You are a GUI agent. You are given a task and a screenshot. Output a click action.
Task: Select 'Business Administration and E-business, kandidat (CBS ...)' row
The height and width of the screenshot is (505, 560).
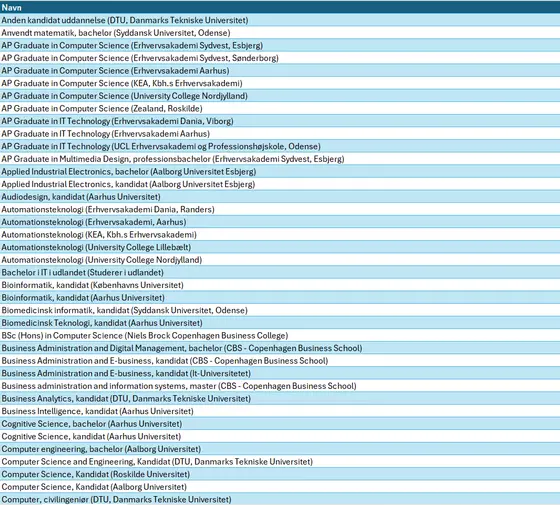(x=280, y=361)
